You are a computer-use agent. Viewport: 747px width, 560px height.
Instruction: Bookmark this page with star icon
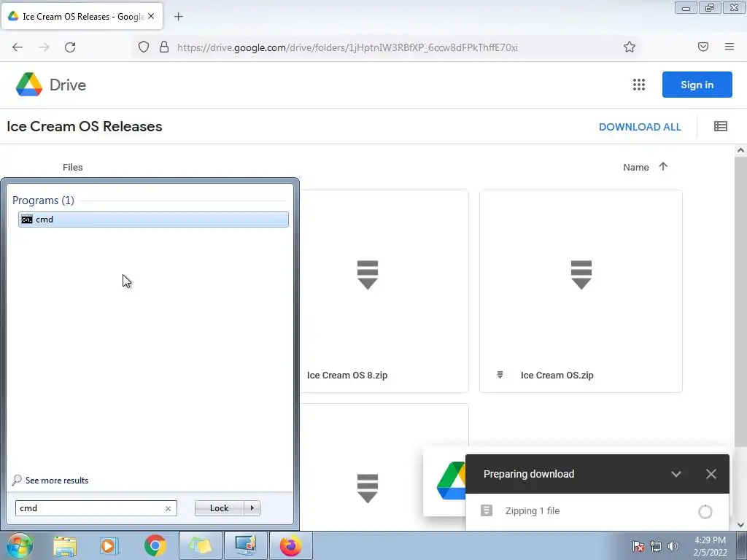click(x=630, y=47)
